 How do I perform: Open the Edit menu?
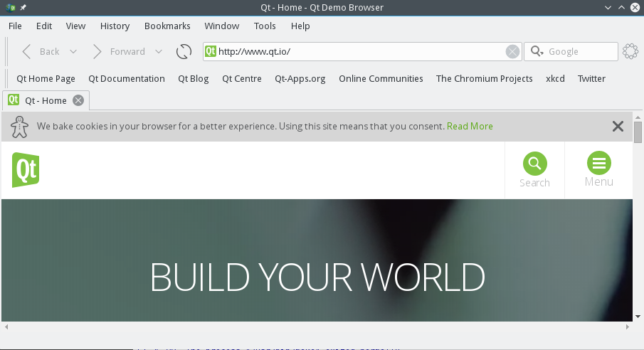(44, 26)
